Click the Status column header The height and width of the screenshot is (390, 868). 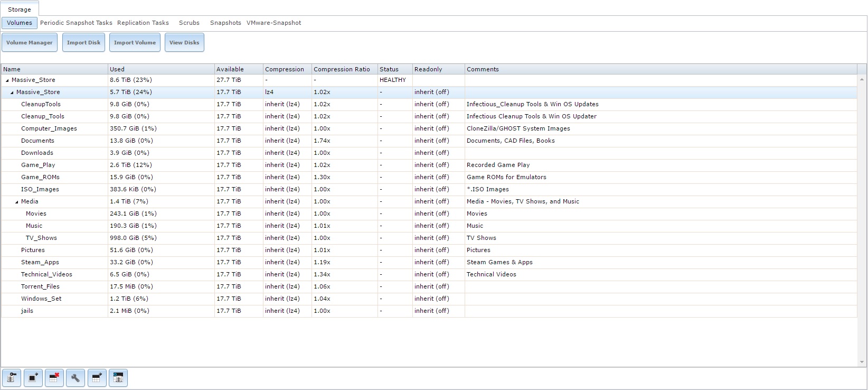click(x=395, y=69)
